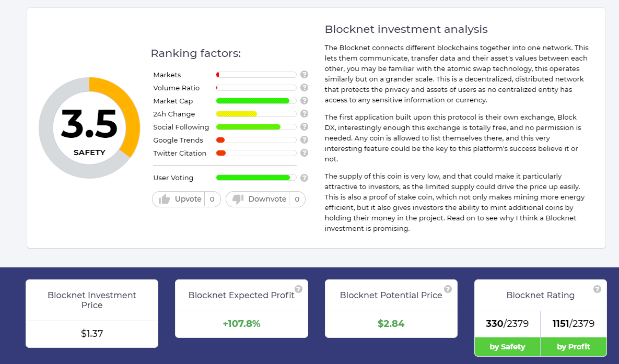Click help icon on Blocknet Potential Price card
The width and height of the screenshot is (619, 364).
[x=448, y=289]
